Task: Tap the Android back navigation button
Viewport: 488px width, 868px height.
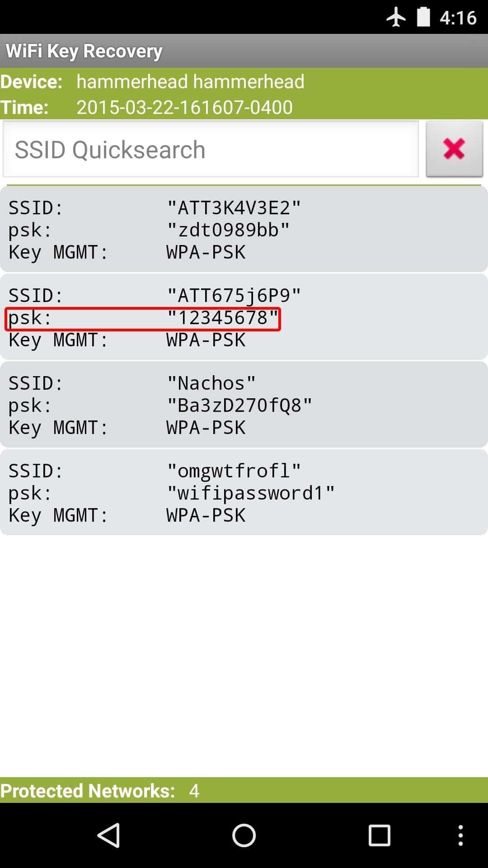Action: point(109,835)
